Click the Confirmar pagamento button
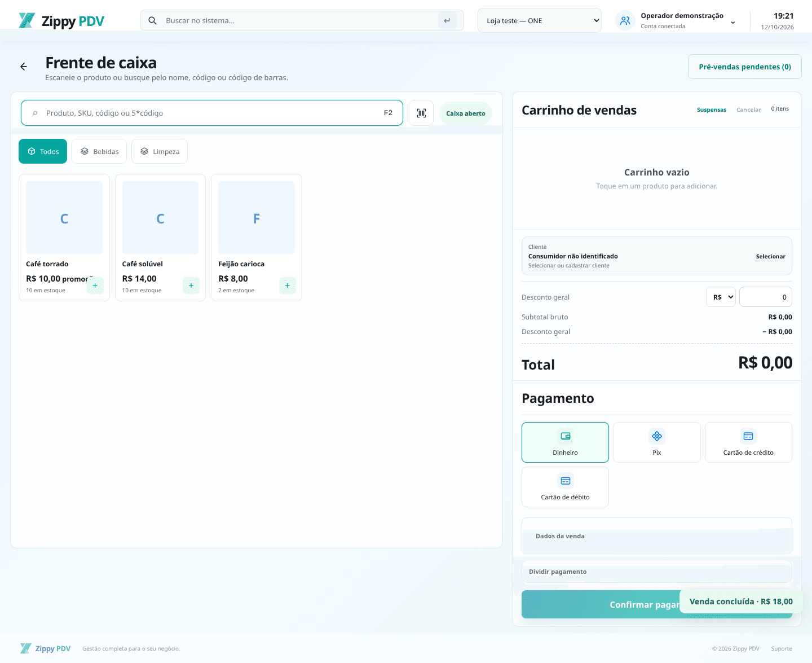 601,604
